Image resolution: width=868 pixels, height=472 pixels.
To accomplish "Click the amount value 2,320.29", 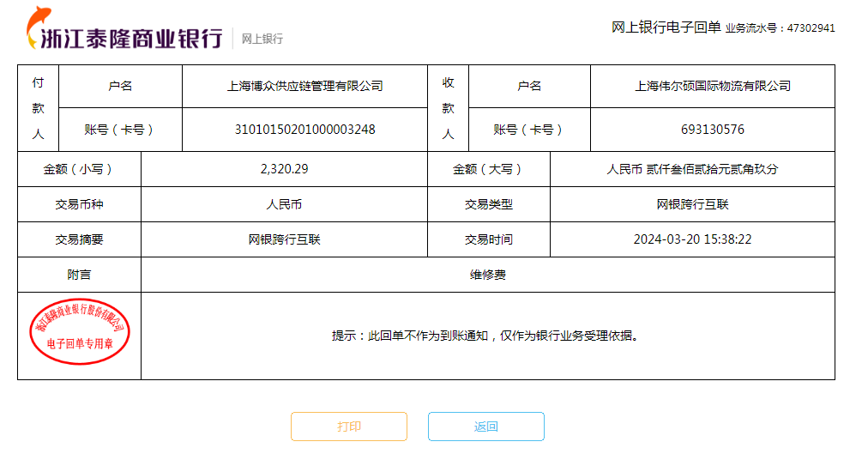I will pos(284,169).
